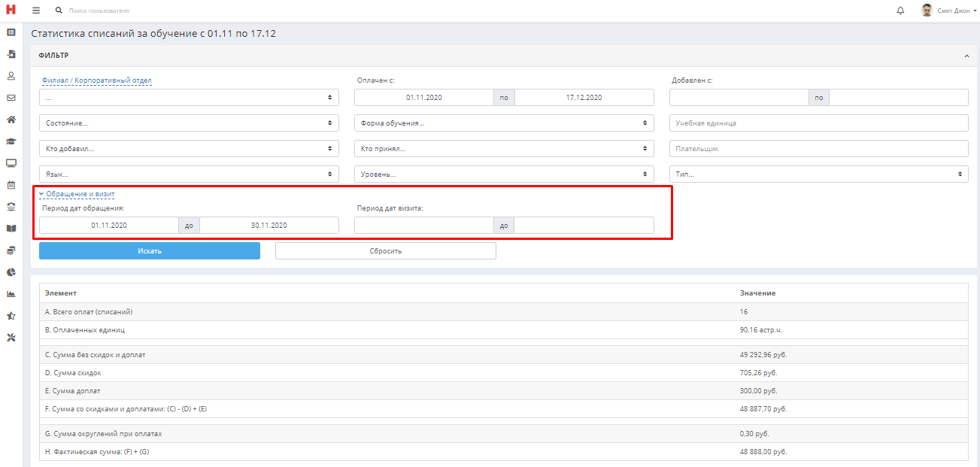Open the half-star sidebar icon

[x=11, y=316]
